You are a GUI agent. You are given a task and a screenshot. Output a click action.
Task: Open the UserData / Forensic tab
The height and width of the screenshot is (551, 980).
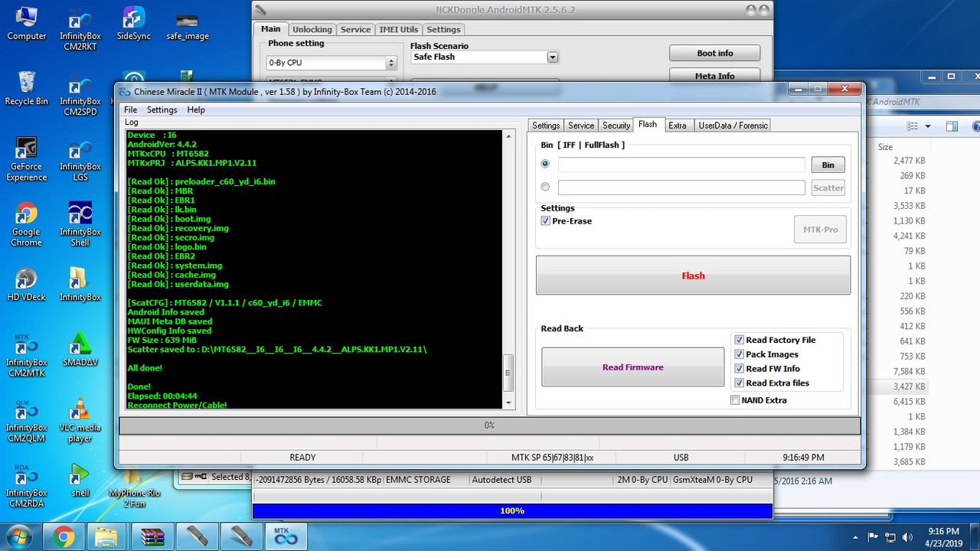(x=733, y=126)
